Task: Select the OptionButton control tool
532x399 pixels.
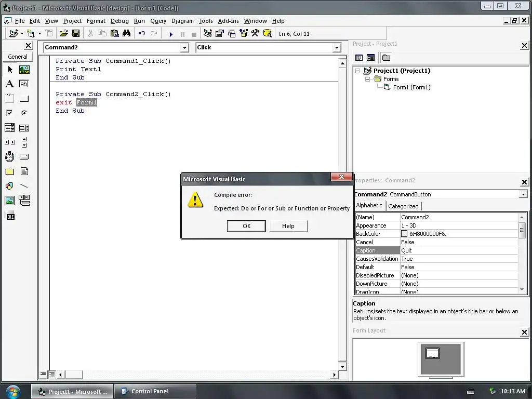Action: pos(24,113)
